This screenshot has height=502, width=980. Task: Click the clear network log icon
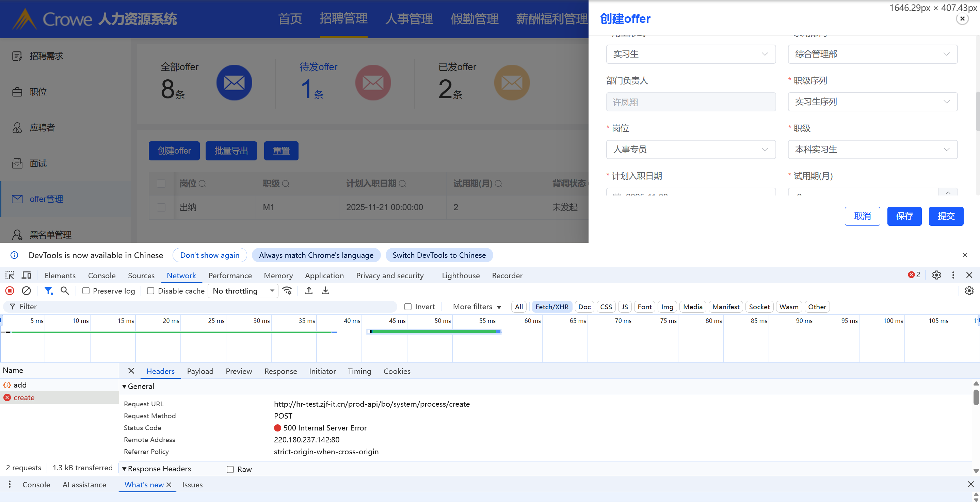(x=26, y=291)
